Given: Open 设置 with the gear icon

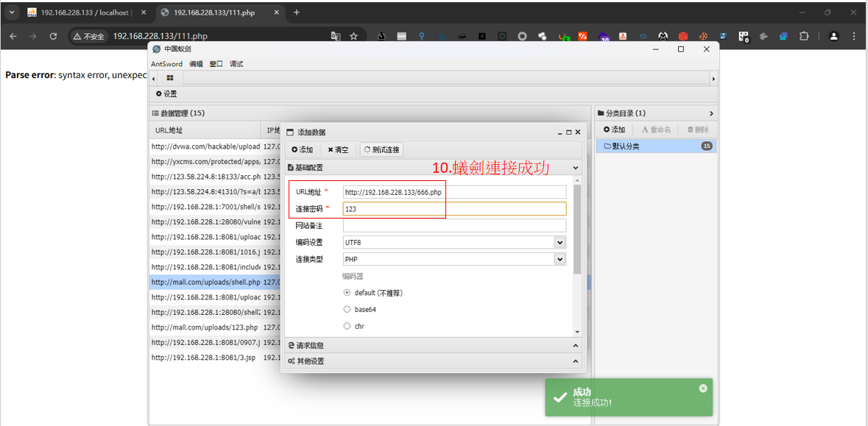Looking at the screenshot, I should coord(166,94).
